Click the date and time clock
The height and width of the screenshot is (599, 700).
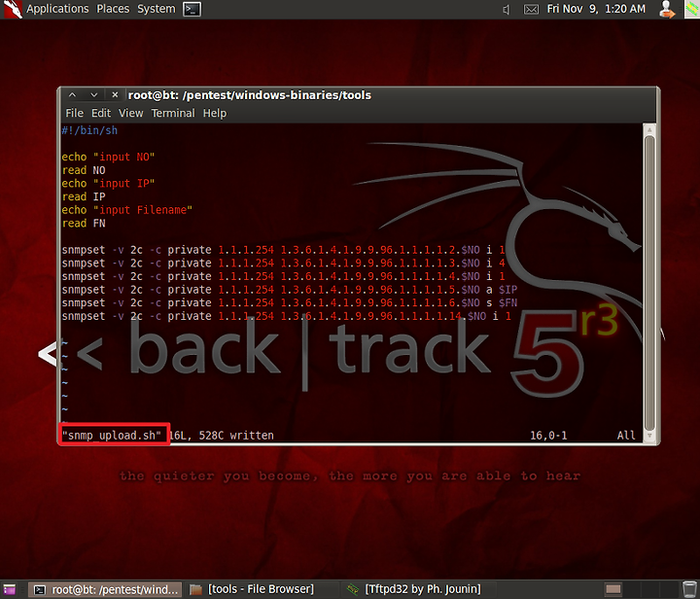(x=596, y=9)
